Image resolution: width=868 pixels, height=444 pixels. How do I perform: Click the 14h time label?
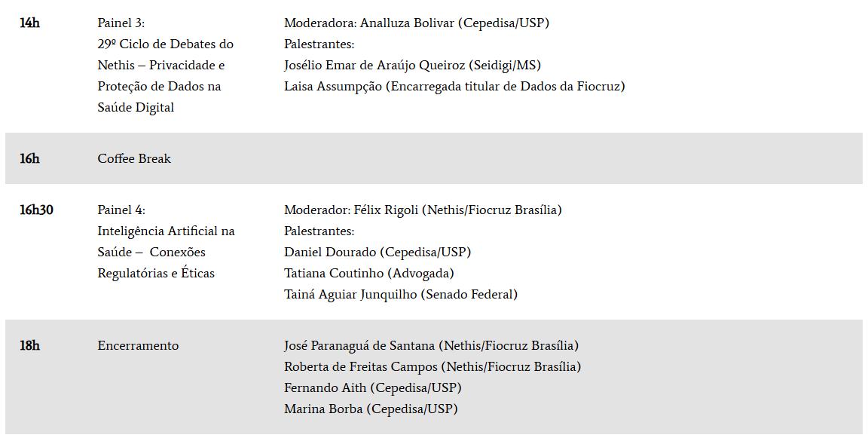pyautogui.click(x=29, y=23)
